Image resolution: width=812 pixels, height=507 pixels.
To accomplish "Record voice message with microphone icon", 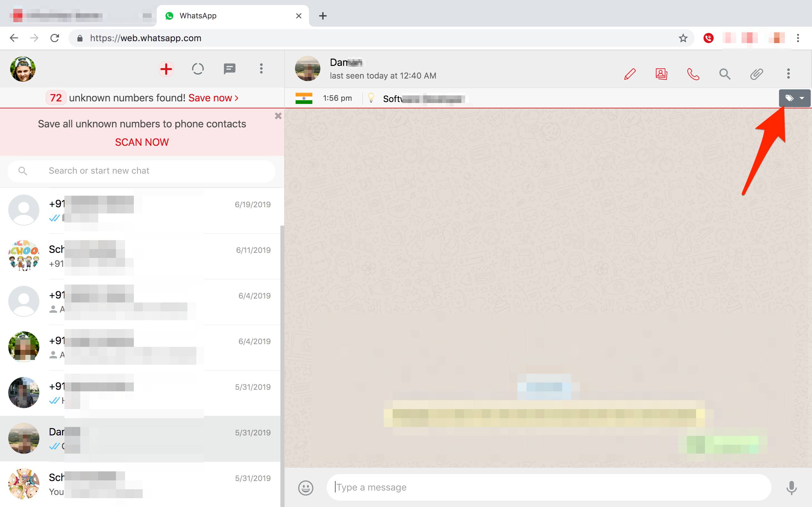I will click(x=791, y=488).
